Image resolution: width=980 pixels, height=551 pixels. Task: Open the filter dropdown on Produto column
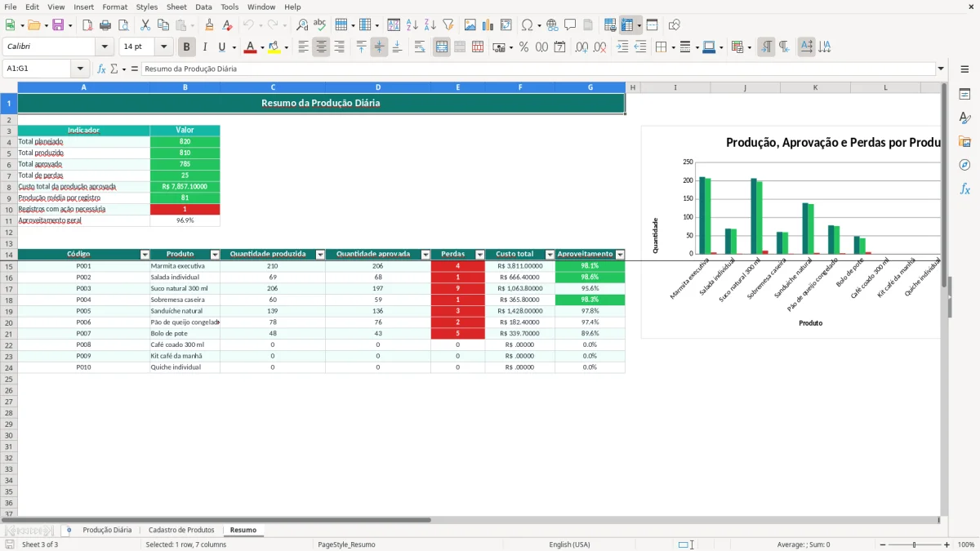(216, 255)
